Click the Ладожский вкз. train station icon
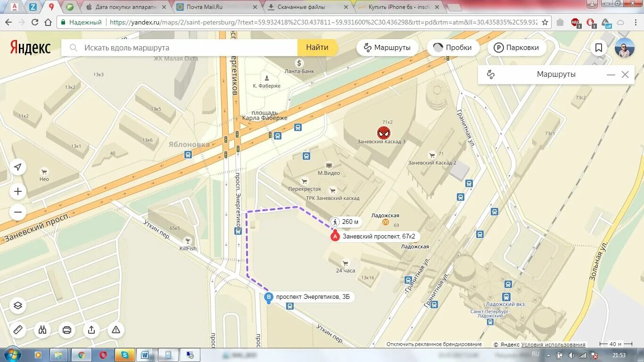The width and height of the screenshot is (644, 362). pos(506,297)
